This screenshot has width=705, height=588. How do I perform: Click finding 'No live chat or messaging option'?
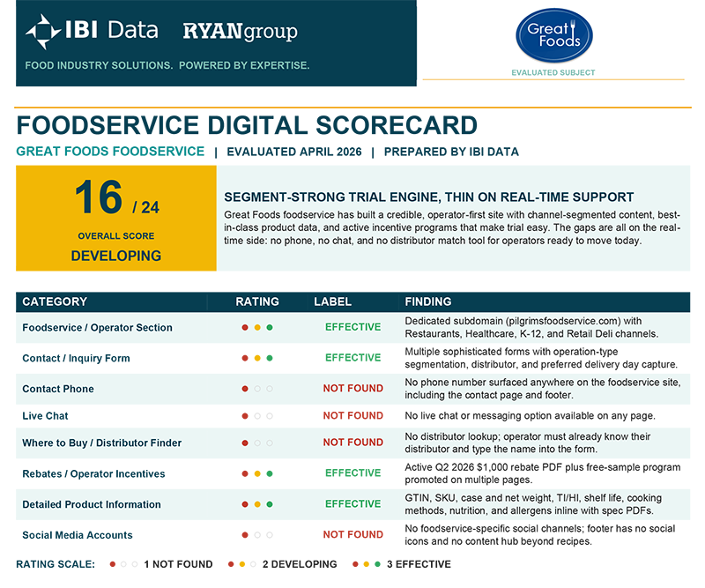(530, 416)
